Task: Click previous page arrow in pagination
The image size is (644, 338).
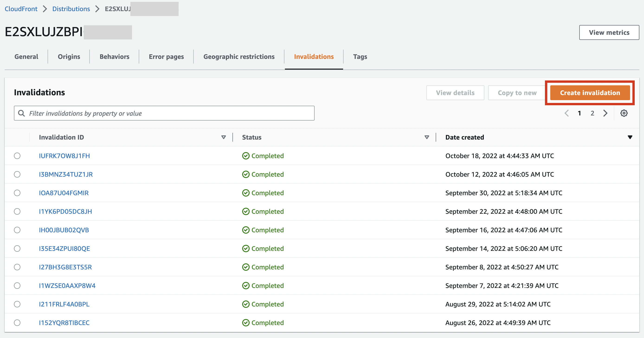Action: [x=567, y=113]
